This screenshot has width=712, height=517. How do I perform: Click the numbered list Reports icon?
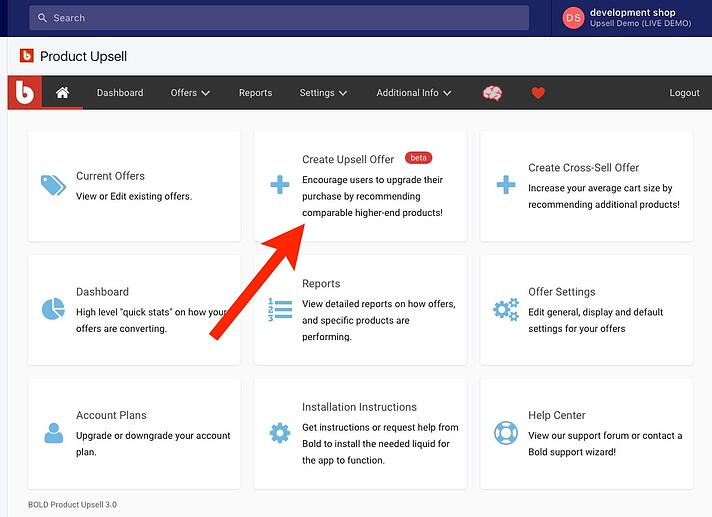pyautogui.click(x=280, y=310)
